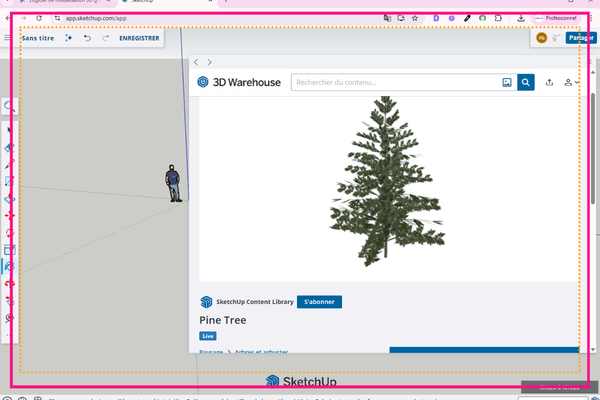
Task: Go back in the 3D Warehouse panel
Action: pyautogui.click(x=196, y=62)
